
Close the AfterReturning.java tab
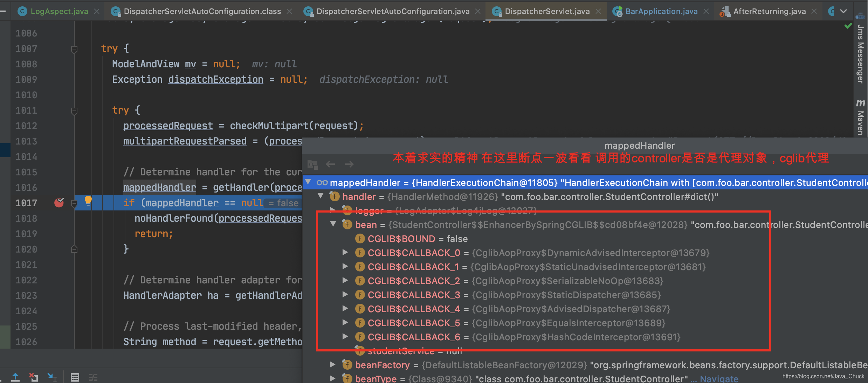(x=814, y=11)
